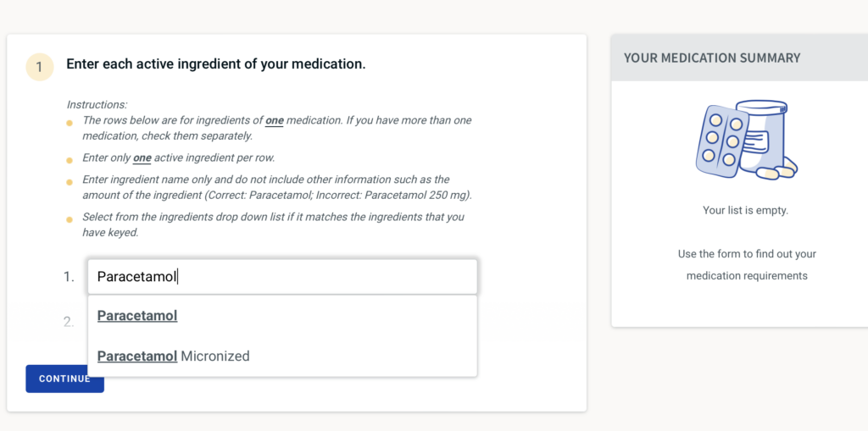
Task: Click bullet beside "Select from the ingredients" instruction
Action: (70, 220)
